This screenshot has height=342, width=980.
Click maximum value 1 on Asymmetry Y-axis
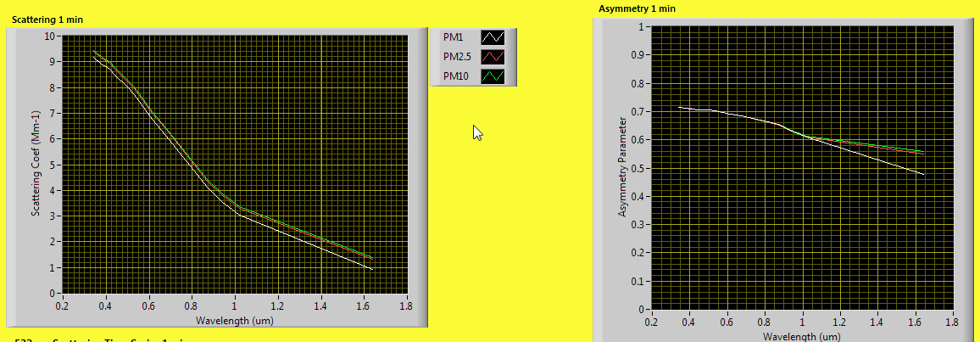pyautogui.click(x=642, y=26)
